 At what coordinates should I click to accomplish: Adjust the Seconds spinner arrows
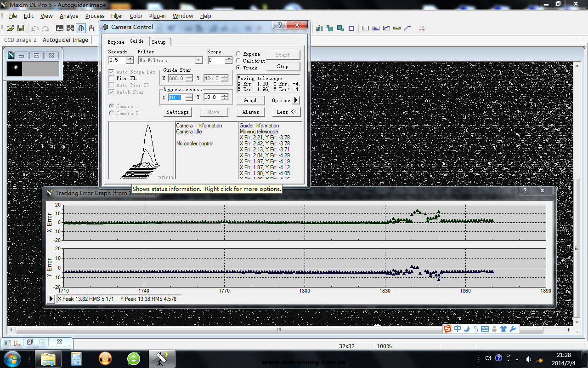click(x=130, y=60)
